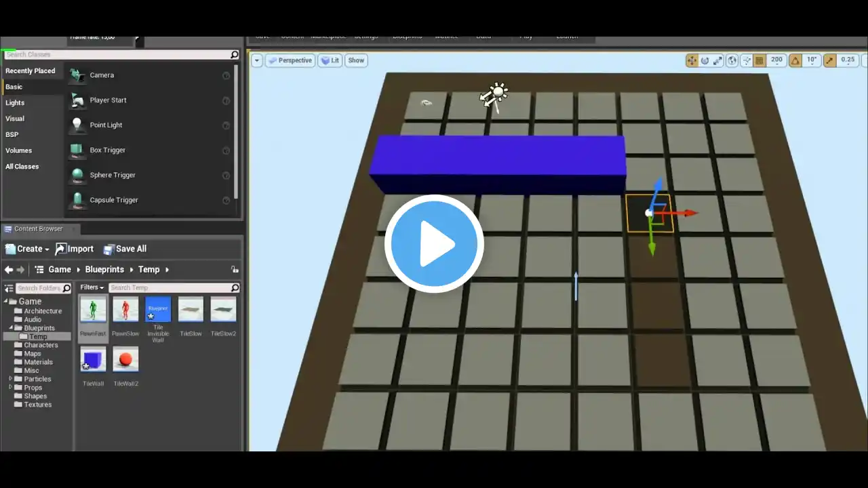868x488 pixels.
Task: Toggle rotation snapping angle icon
Action: [796, 60]
